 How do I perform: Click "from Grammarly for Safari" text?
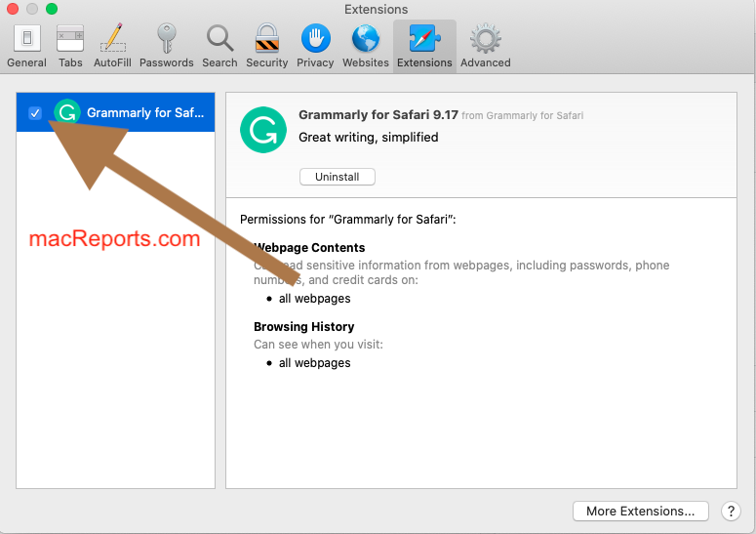[522, 116]
